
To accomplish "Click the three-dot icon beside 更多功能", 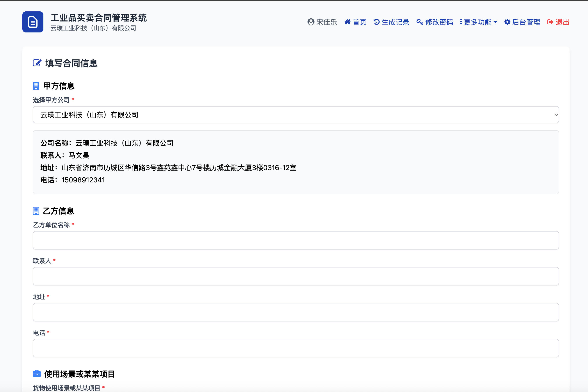I will [461, 22].
